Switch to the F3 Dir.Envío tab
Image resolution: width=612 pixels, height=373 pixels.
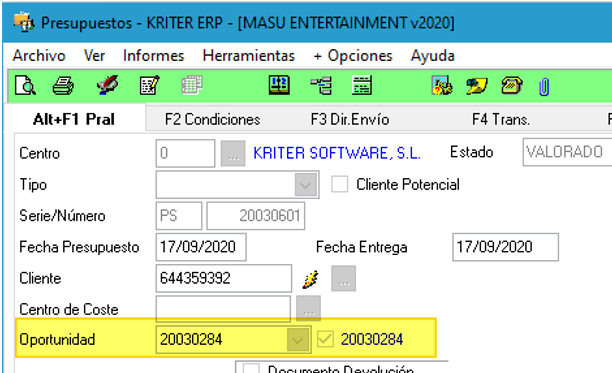point(350,119)
